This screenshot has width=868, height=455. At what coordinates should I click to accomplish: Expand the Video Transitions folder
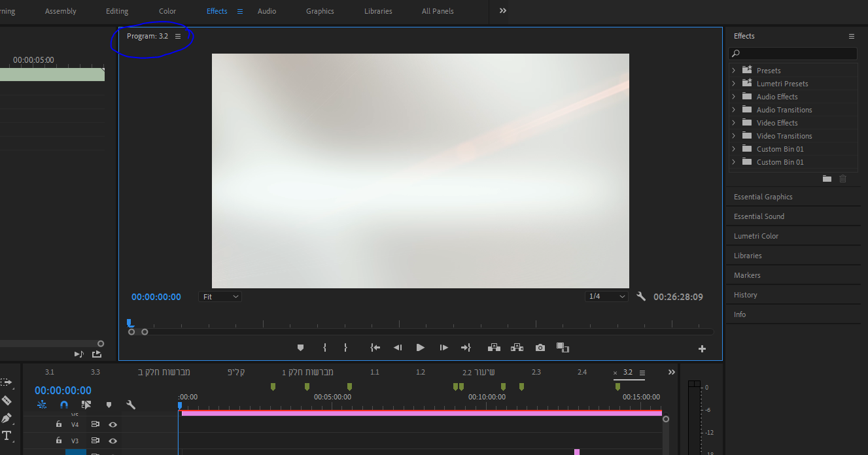[x=733, y=136]
